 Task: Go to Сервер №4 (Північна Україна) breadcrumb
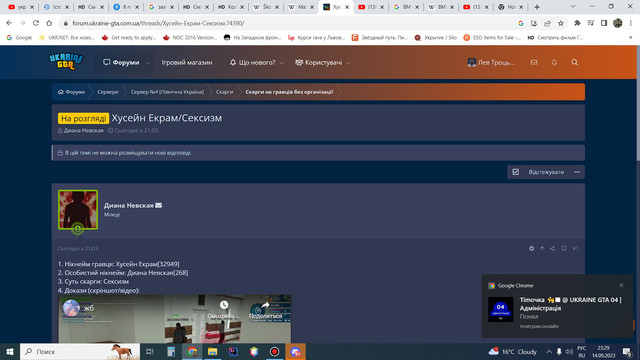click(x=167, y=92)
